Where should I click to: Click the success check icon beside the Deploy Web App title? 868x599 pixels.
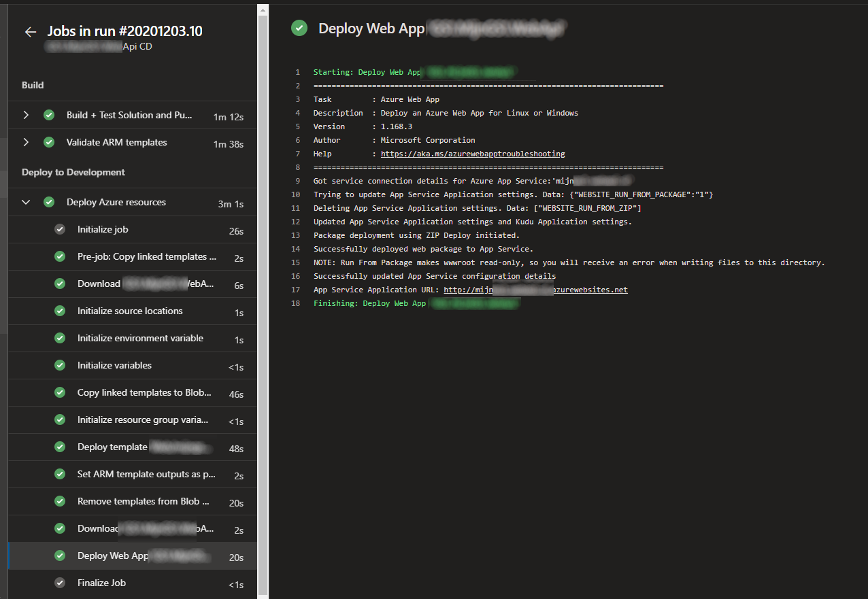299,28
